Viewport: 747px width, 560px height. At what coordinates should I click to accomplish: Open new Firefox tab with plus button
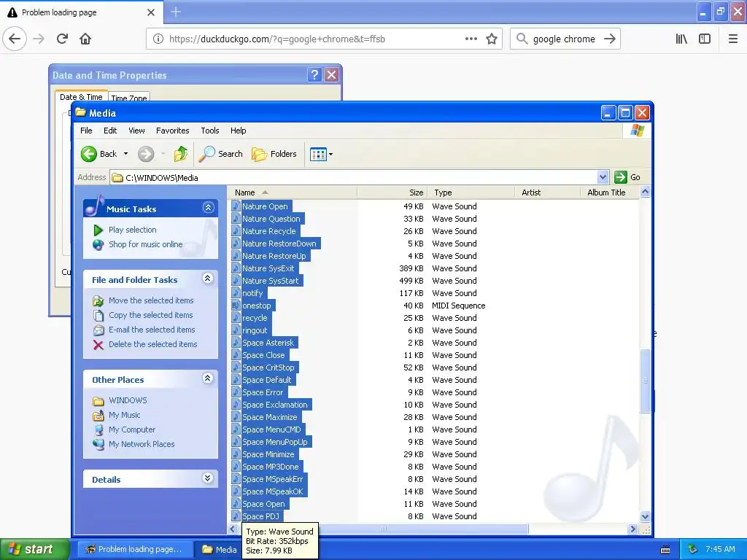coord(176,12)
